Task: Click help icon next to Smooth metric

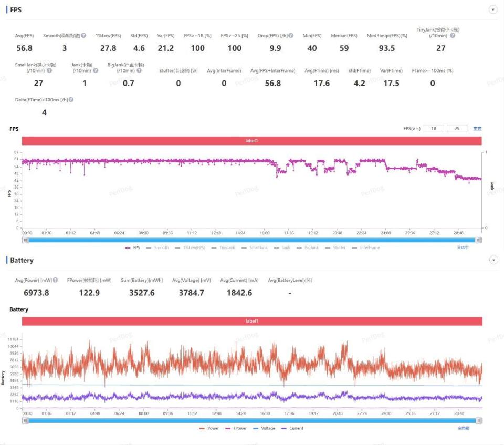Action: pos(84,36)
